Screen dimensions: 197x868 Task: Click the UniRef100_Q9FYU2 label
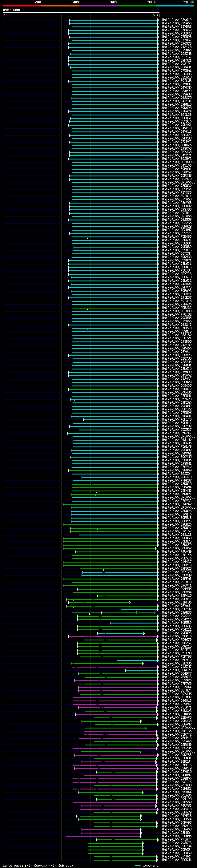point(177,609)
